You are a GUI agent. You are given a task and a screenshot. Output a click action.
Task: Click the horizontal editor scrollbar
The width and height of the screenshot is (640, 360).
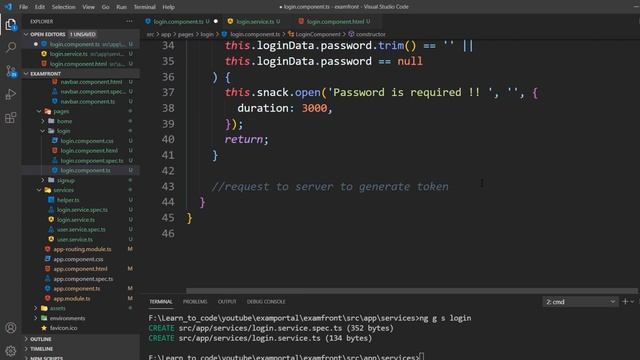click(411, 291)
